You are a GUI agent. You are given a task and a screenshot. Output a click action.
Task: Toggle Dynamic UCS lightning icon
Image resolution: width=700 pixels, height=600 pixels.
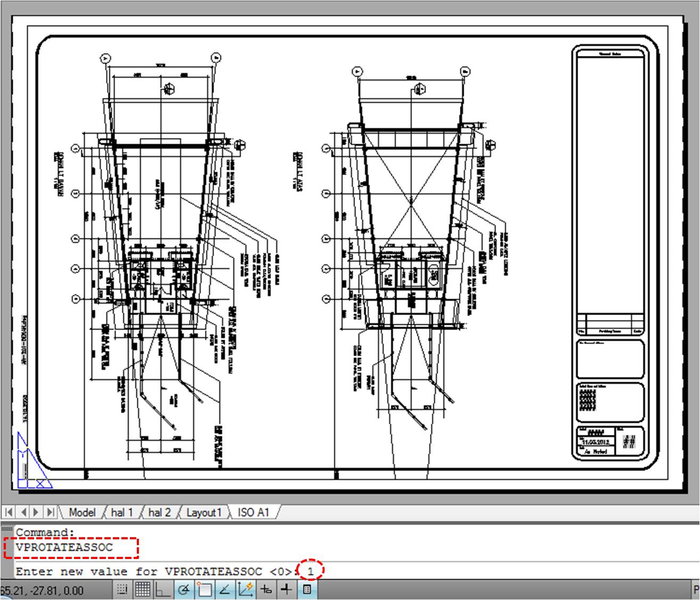coord(244,590)
